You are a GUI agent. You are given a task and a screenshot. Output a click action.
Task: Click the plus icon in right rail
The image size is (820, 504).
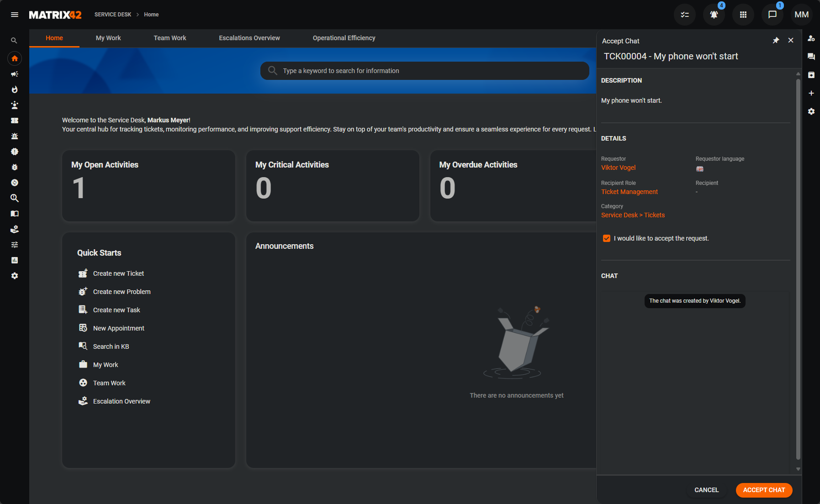pos(811,93)
